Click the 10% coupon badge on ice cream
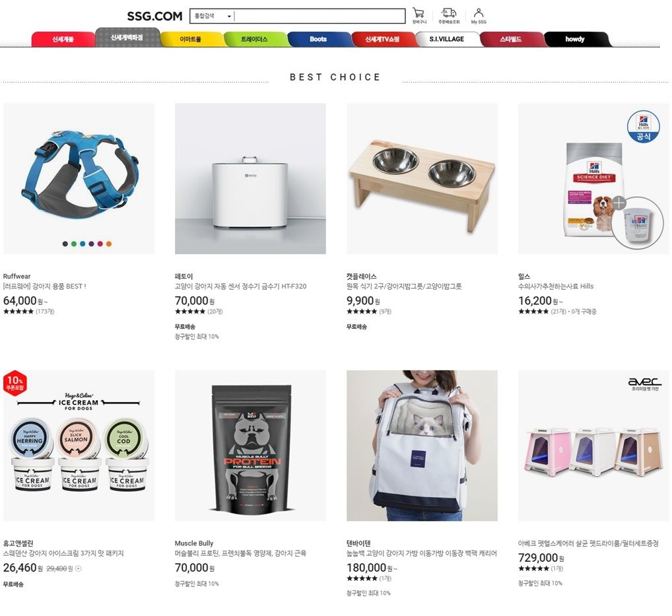The image size is (672, 616). point(15,382)
